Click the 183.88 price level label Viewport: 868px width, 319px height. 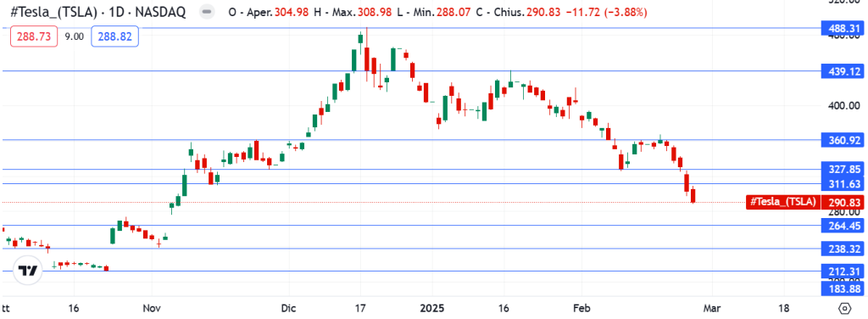[x=843, y=288]
